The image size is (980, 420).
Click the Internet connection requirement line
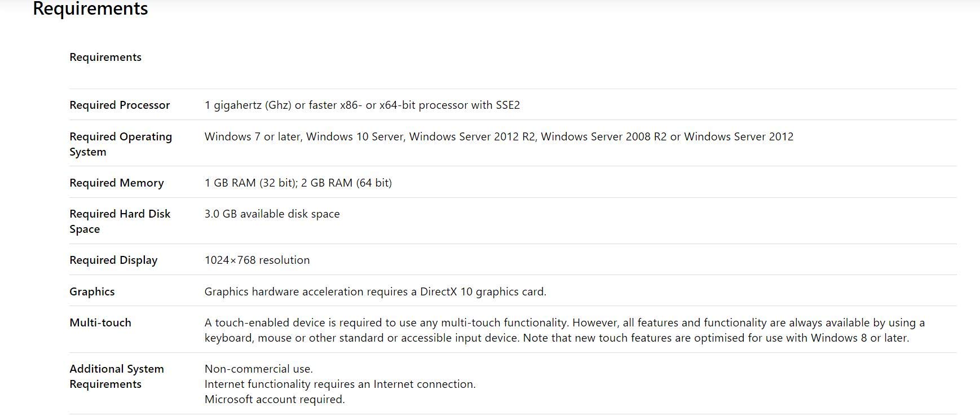[340, 384]
